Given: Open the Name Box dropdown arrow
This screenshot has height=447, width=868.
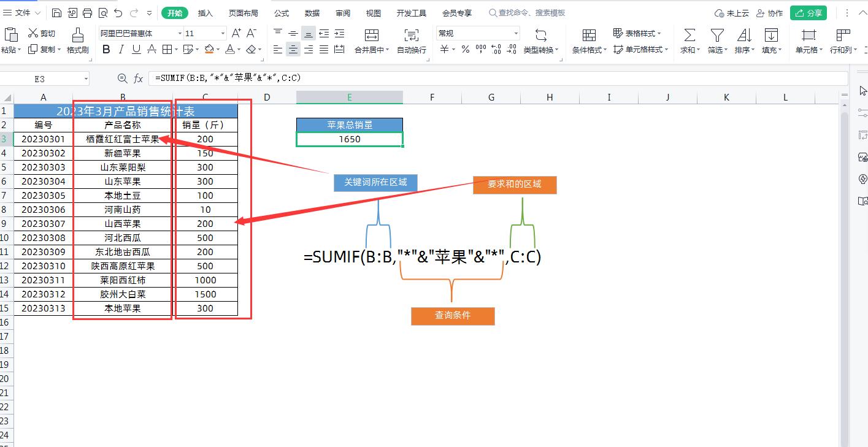Looking at the screenshot, I should (x=86, y=78).
